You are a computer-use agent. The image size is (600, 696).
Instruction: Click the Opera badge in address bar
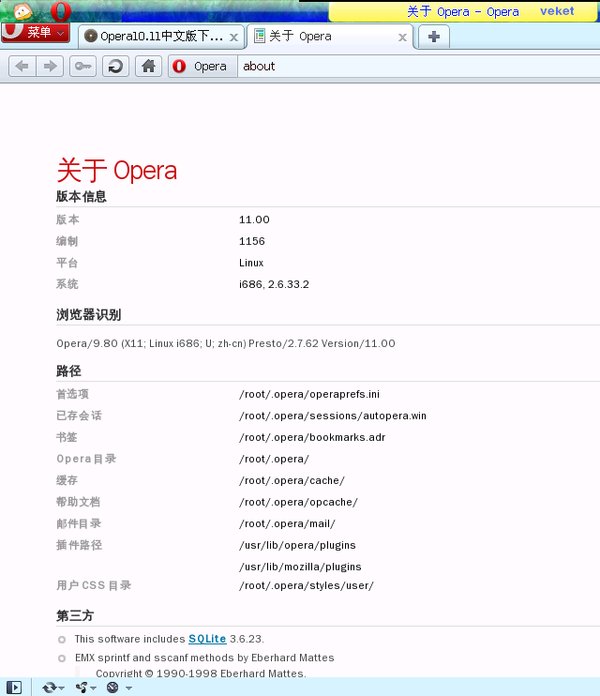200,66
